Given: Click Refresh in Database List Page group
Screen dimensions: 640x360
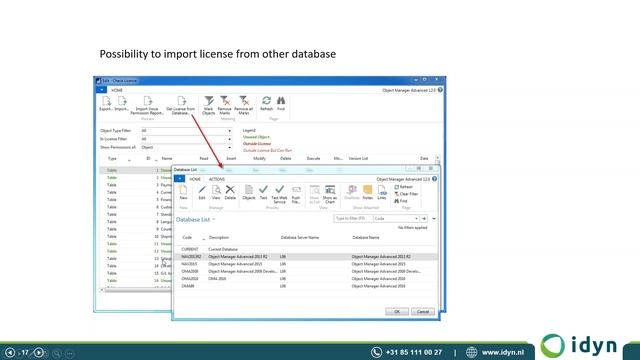Looking at the screenshot, I should point(403,187).
